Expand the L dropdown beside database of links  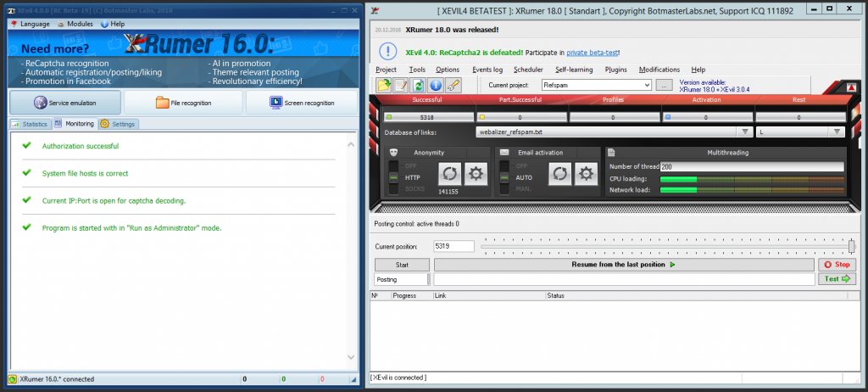click(837, 132)
